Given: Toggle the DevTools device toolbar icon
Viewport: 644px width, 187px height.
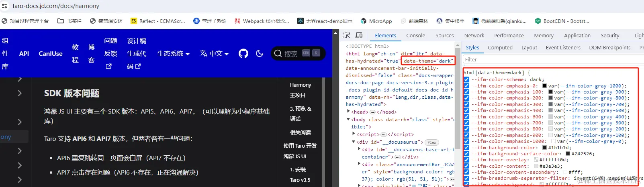Looking at the screenshot, I should coord(359,35).
